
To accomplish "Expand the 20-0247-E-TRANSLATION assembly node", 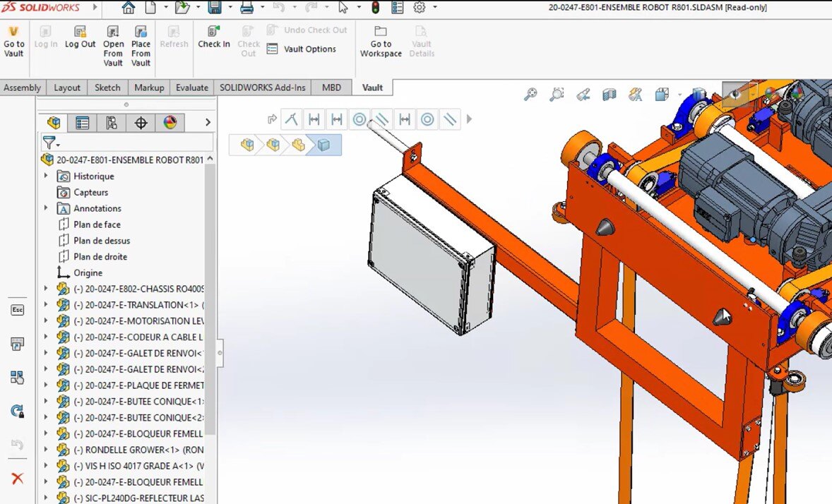I will (46, 304).
